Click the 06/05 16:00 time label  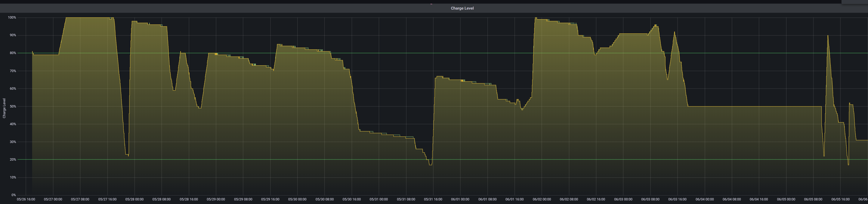click(x=840, y=199)
